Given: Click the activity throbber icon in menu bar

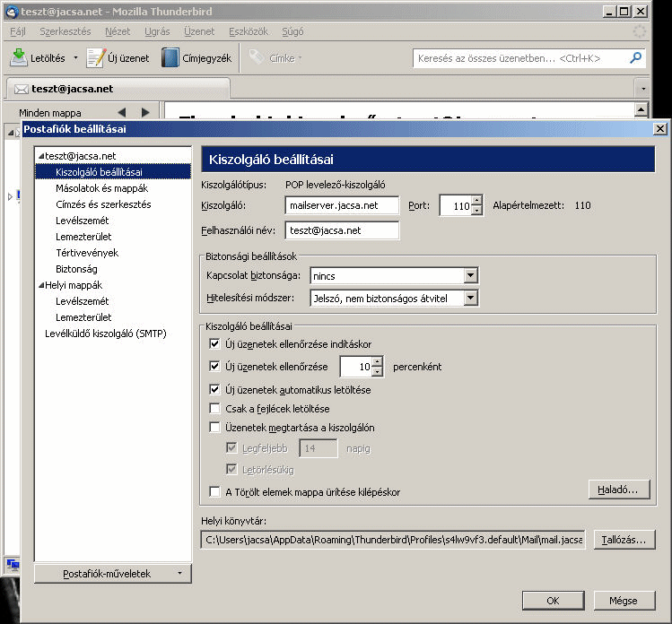Looking at the screenshot, I should click(640, 31).
